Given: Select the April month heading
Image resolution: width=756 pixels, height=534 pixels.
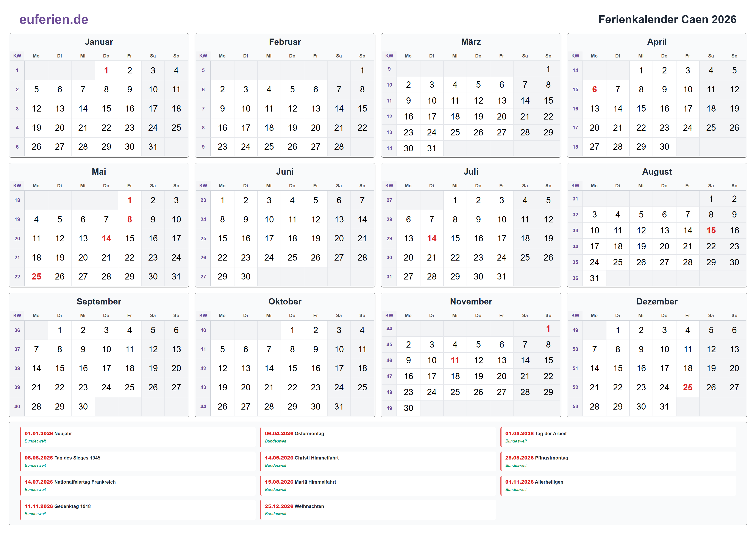Looking at the screenshot, I should [x=657, y=42].
